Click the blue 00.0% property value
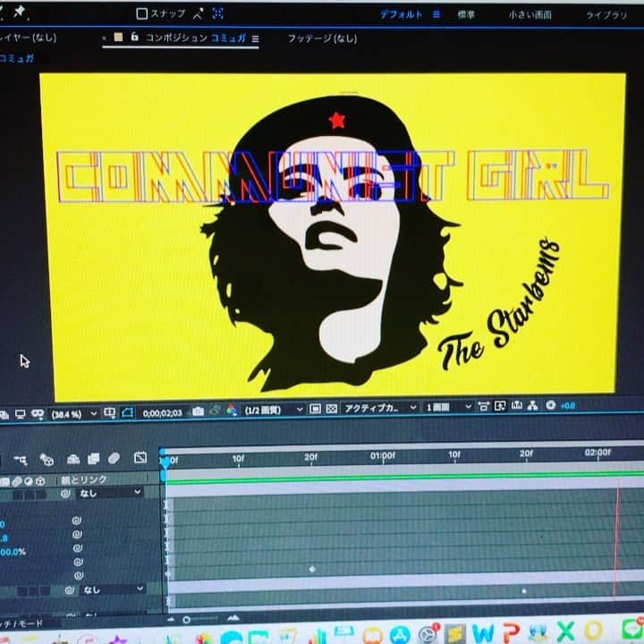 (x=13, y=552)
